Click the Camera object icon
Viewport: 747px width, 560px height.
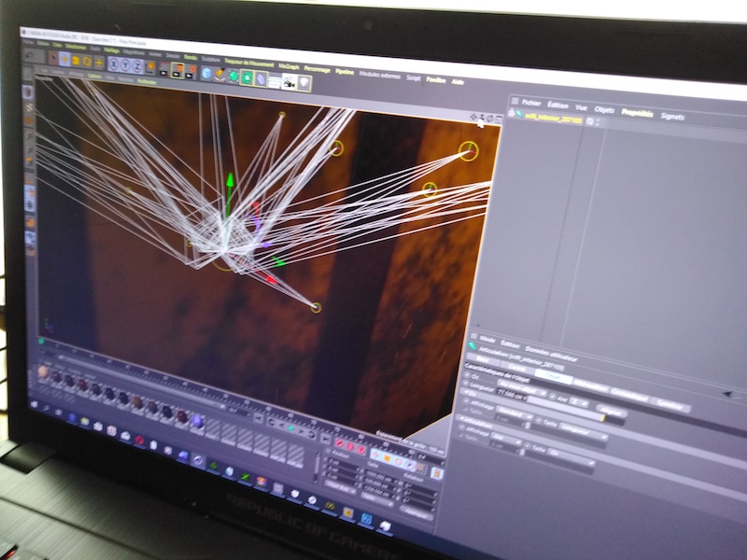click(x=289, y=82)
